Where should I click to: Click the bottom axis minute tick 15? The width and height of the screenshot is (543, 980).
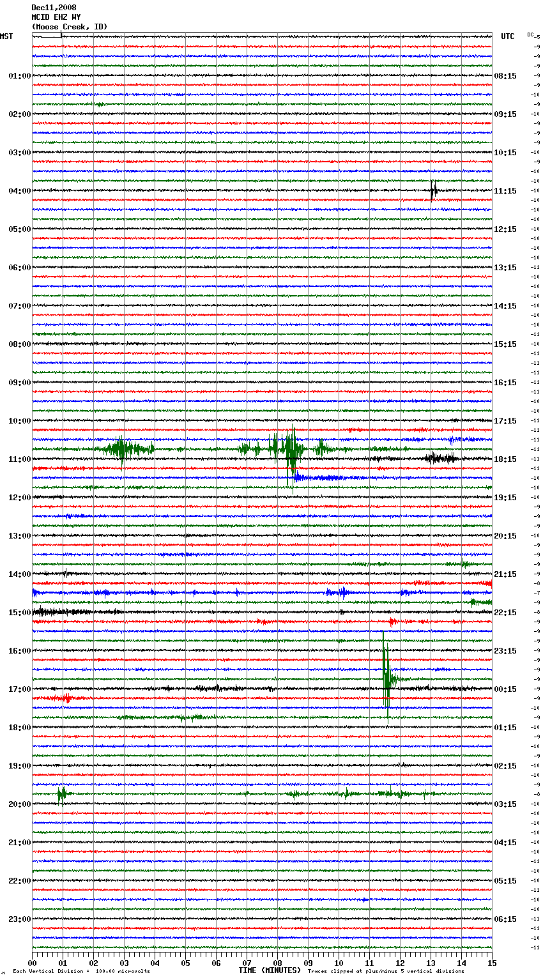tap(492, 963)
